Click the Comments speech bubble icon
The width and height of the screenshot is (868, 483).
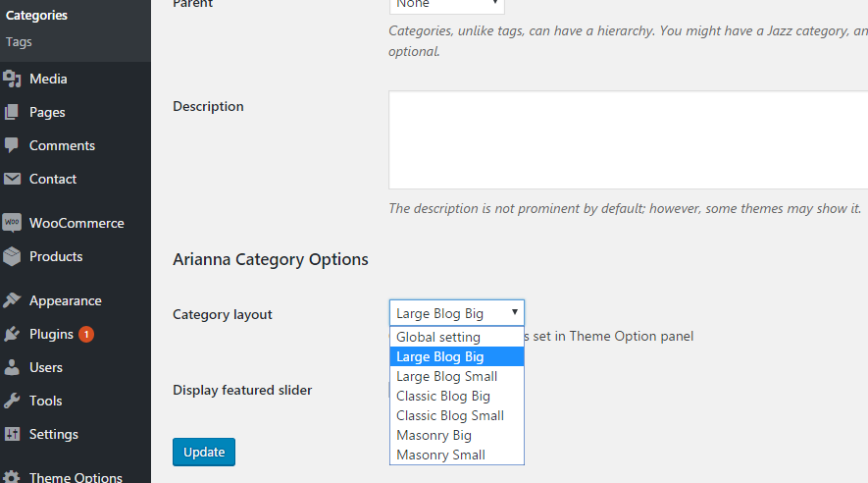12,145
